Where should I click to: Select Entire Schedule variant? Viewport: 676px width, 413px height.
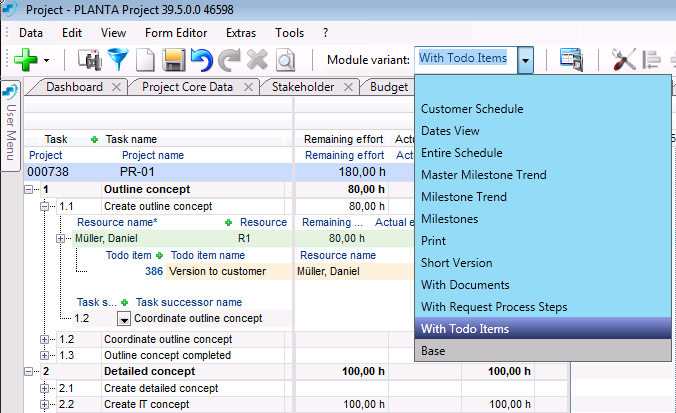(543, 153)
